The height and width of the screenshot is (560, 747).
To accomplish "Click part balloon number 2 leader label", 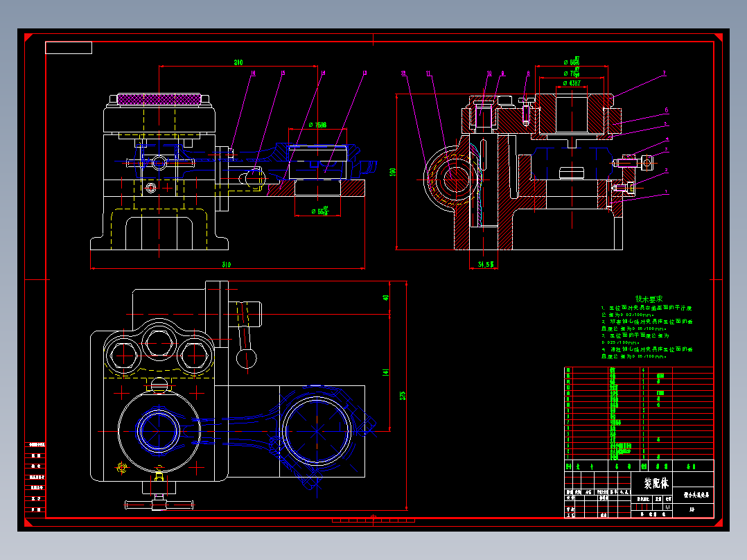I will point(667,170).
